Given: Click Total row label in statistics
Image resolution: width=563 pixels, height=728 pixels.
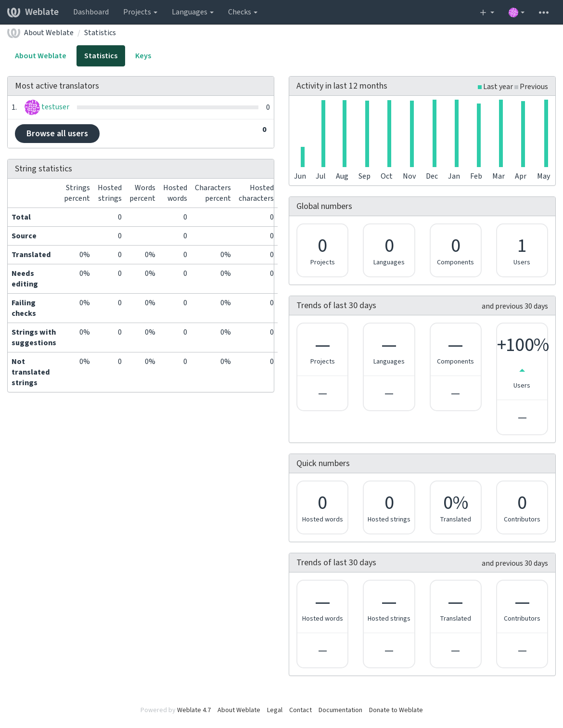Looking at the screenshot, I should (21, 217).
